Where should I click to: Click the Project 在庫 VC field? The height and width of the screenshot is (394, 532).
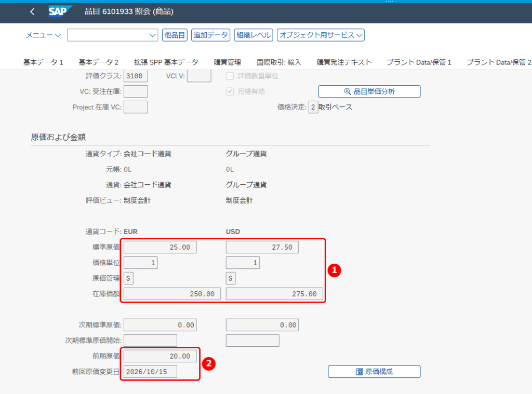[136, 107]
